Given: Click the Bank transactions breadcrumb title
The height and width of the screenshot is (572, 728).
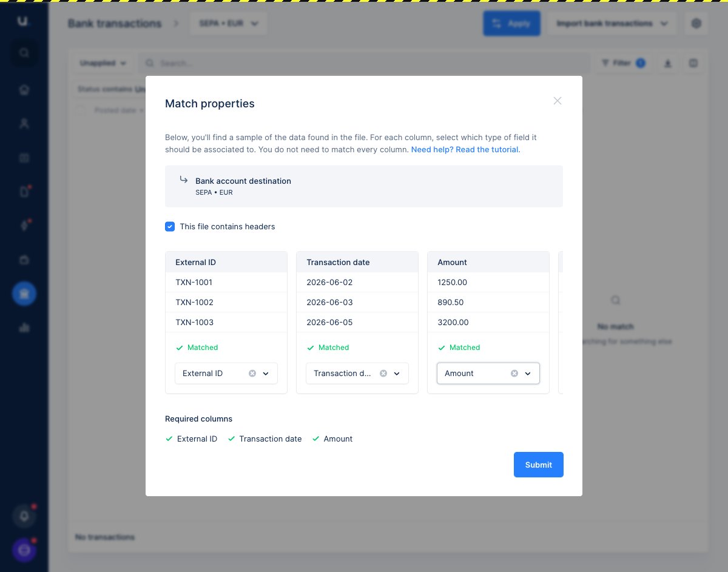Looking at the screenshot, I should (115, 24).
